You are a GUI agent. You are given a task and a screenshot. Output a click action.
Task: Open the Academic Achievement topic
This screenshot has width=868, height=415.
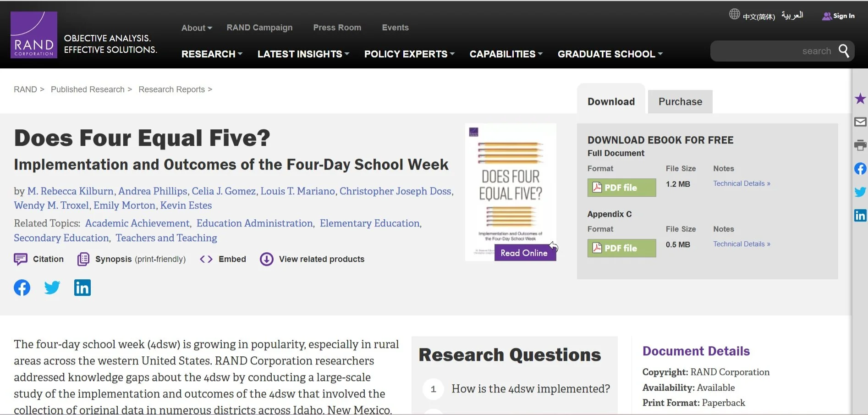[x=137, y=223]
